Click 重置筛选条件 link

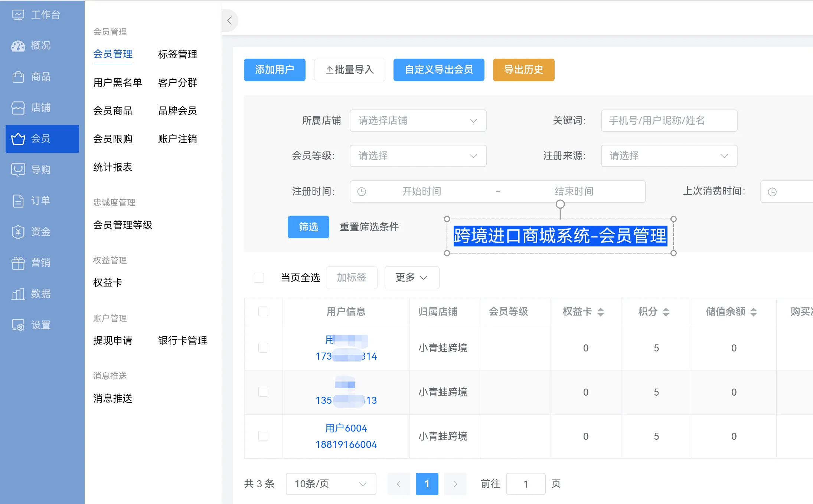pyautogui.click(x=369, y=227)
